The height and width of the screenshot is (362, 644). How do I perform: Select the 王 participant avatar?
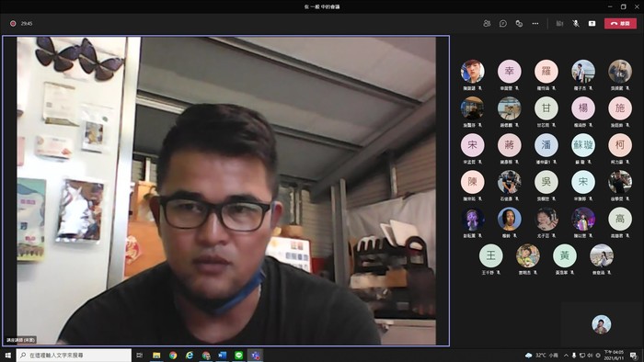490,255
